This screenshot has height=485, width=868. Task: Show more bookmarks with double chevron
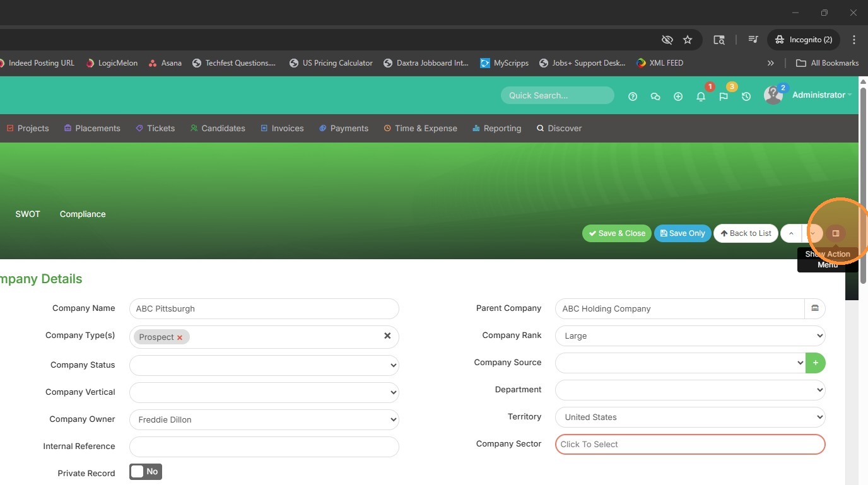[771, 63]
